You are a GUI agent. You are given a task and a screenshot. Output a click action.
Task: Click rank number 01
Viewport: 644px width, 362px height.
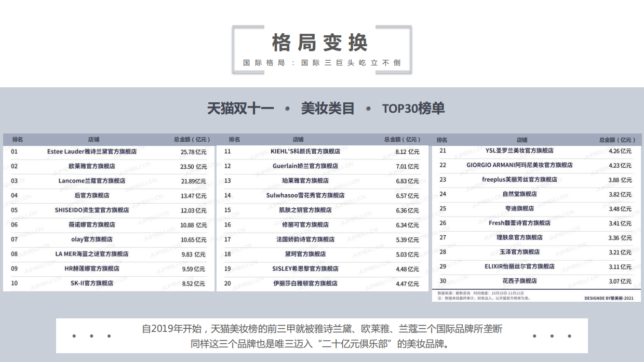14,152
